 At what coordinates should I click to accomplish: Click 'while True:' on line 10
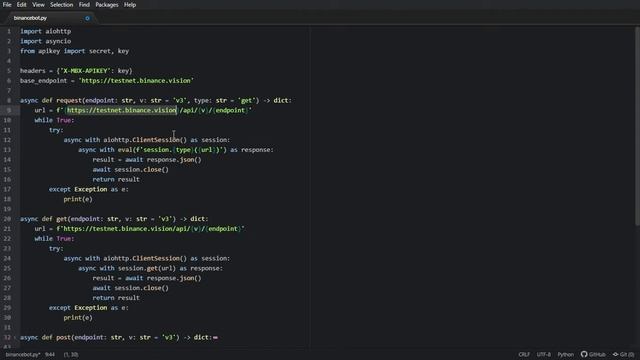pos(54,120)
